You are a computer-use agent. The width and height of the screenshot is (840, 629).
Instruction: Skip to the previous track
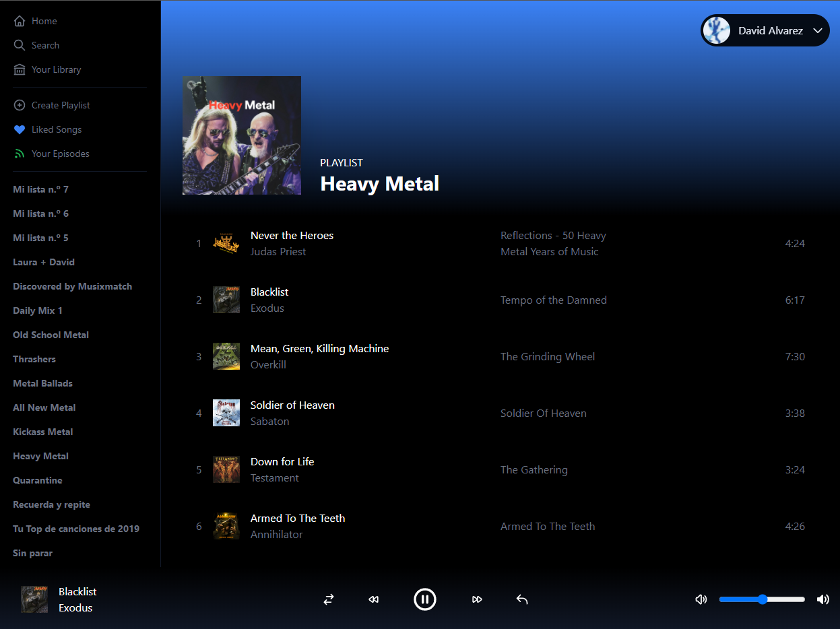373,599
